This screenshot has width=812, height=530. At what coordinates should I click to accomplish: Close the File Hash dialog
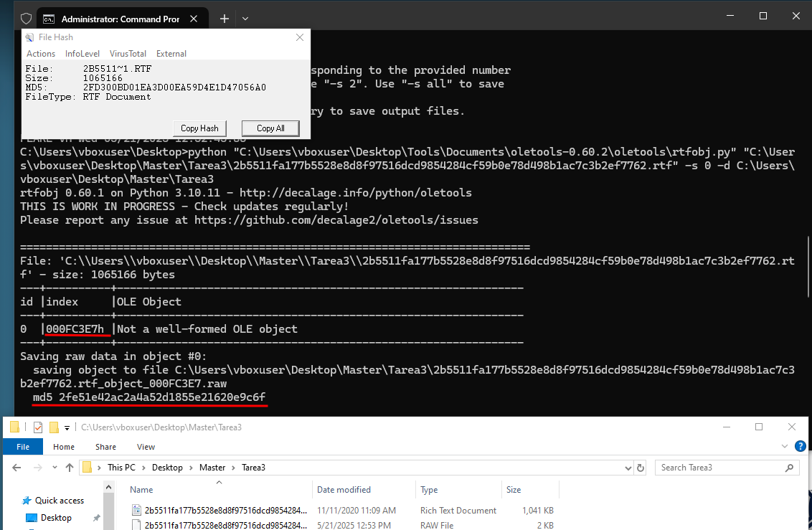pyautogui.click(x=299, y=37)
